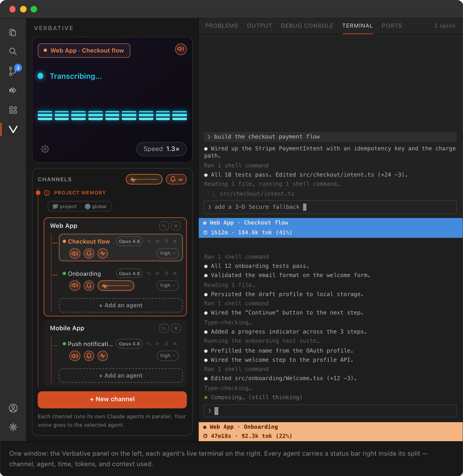Toggle the speaker icon in transcribing panel
The image size is (463, 476).
click(x=181, y=49)
